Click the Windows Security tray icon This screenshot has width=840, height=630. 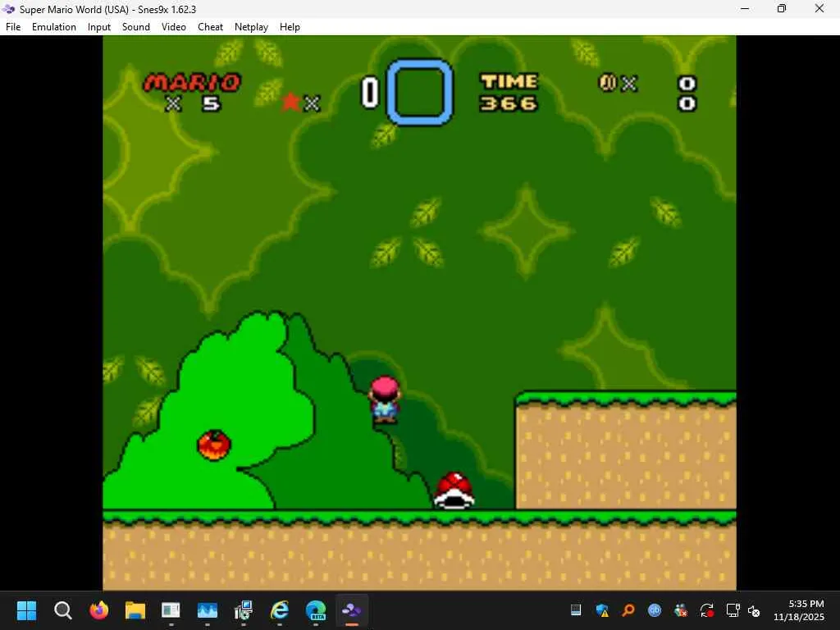click(x=602, y=610)
